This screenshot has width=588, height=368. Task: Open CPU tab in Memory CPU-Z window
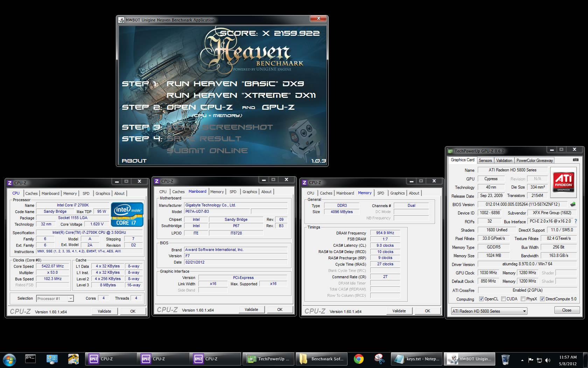click(x=310, y=193)
